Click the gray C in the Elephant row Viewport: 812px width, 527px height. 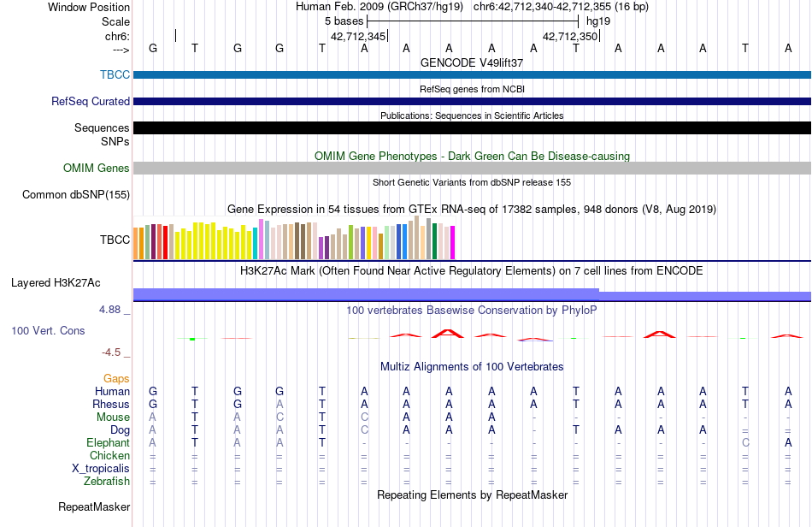pyautogui.click(x=745, y=442)
